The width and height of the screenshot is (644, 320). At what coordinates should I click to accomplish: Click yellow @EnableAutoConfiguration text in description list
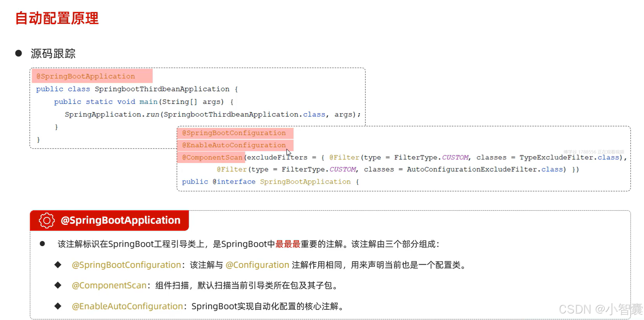tap(127, 306)
